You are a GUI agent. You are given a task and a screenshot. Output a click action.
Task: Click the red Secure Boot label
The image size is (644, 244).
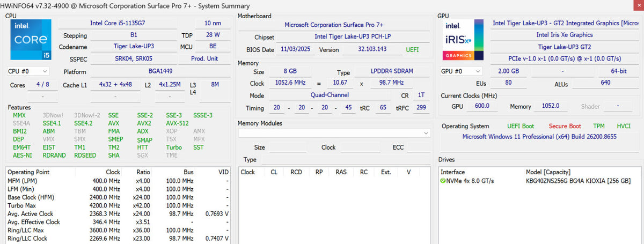(565, 127)
